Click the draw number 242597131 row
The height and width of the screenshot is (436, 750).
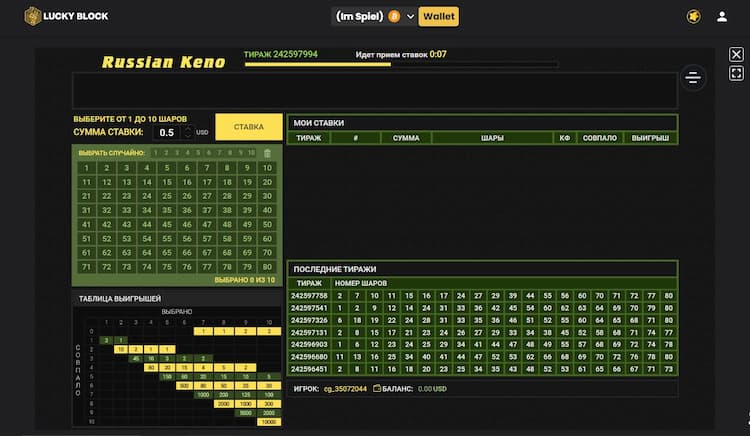tap(483, 333)
